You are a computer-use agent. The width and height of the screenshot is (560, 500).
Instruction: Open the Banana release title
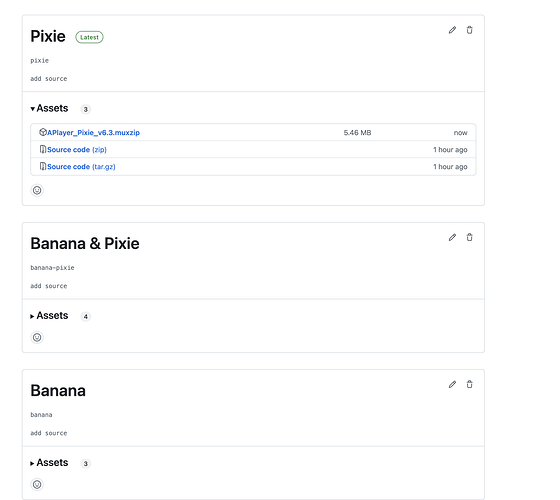[x=58, y=391]
